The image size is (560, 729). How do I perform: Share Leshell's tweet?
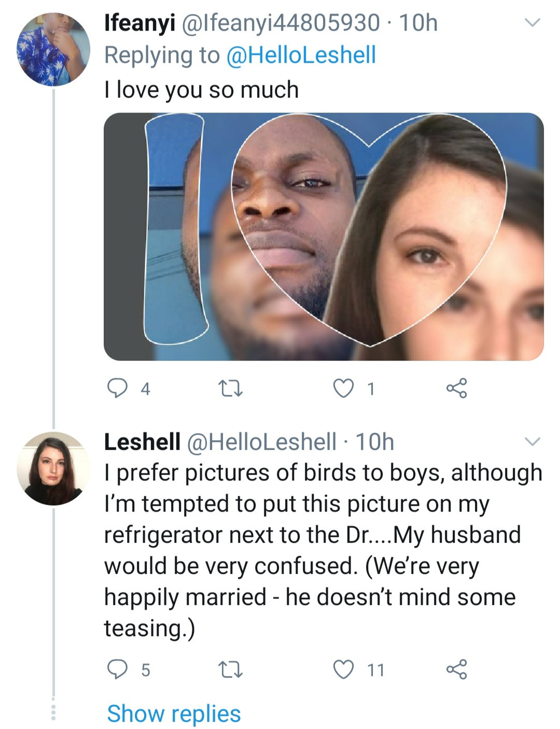456,669
